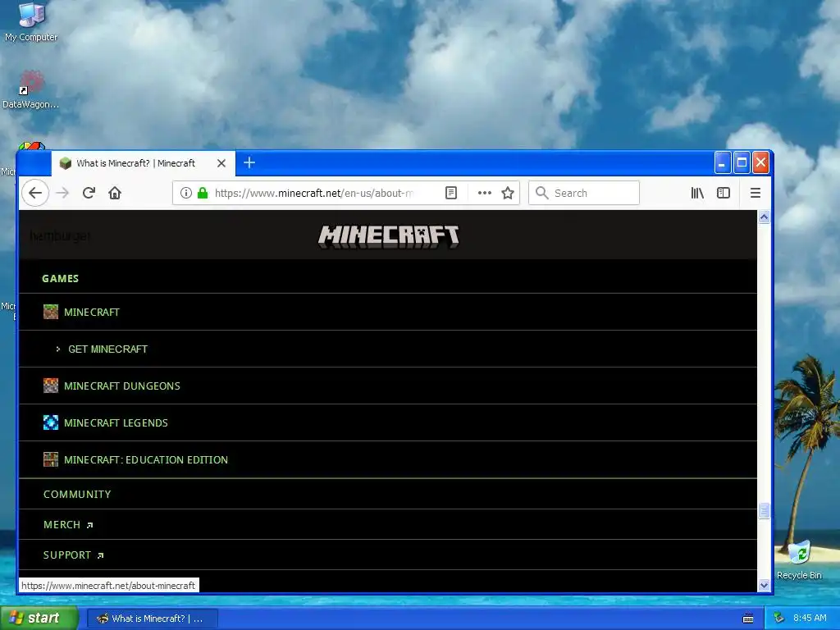Image resolution: width=840 pixels, height=630 pixels.
Task: Select the What is Minecraft? tab
Action: 143,163
